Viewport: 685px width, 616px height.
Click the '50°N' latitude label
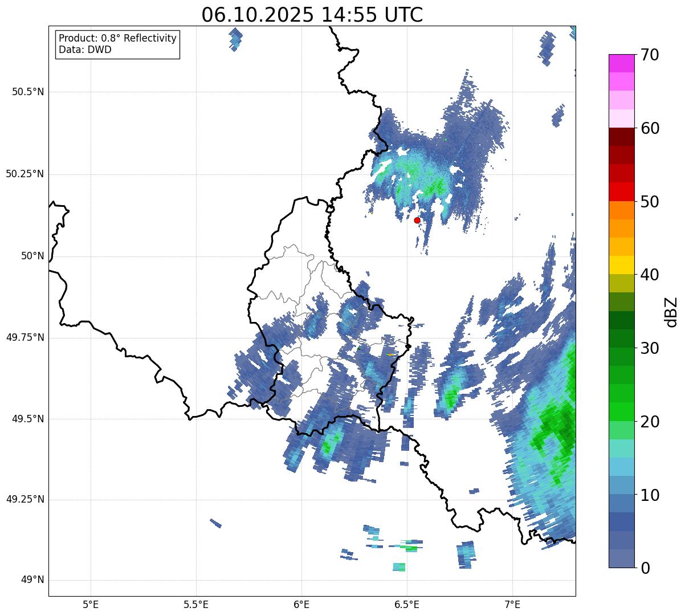coord(32,256)
